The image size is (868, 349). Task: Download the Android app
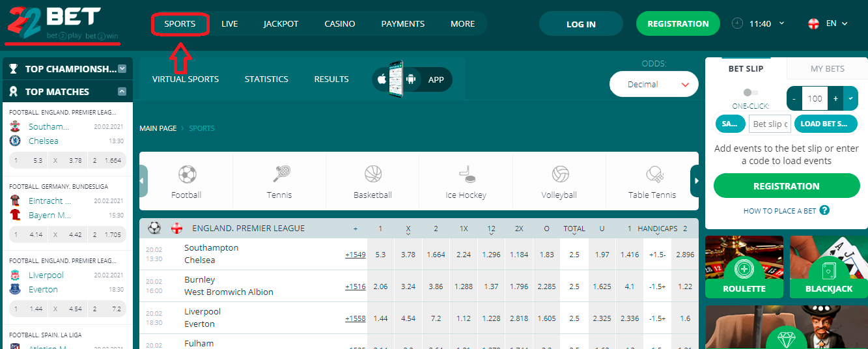tap(410, 79)
